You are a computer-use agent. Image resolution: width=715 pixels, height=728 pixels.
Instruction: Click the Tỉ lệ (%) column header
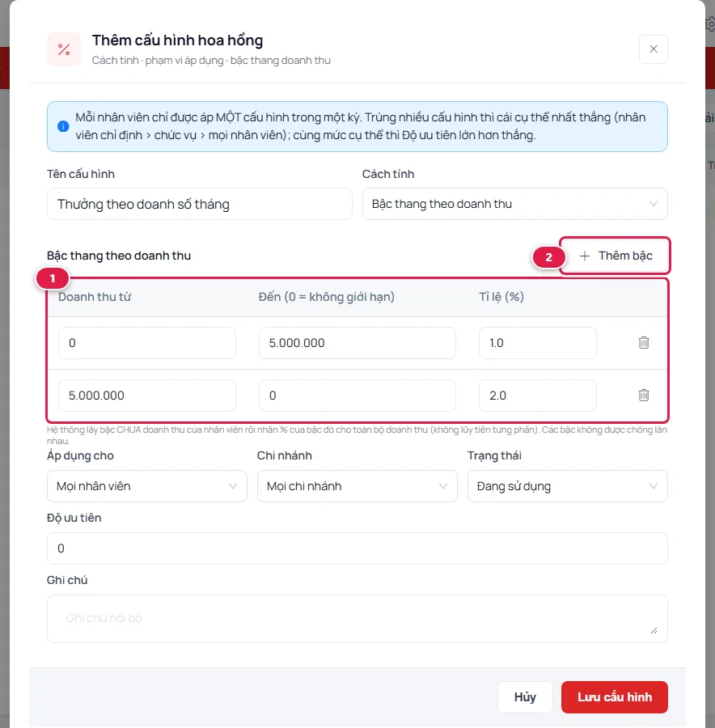tap(501, 297)
